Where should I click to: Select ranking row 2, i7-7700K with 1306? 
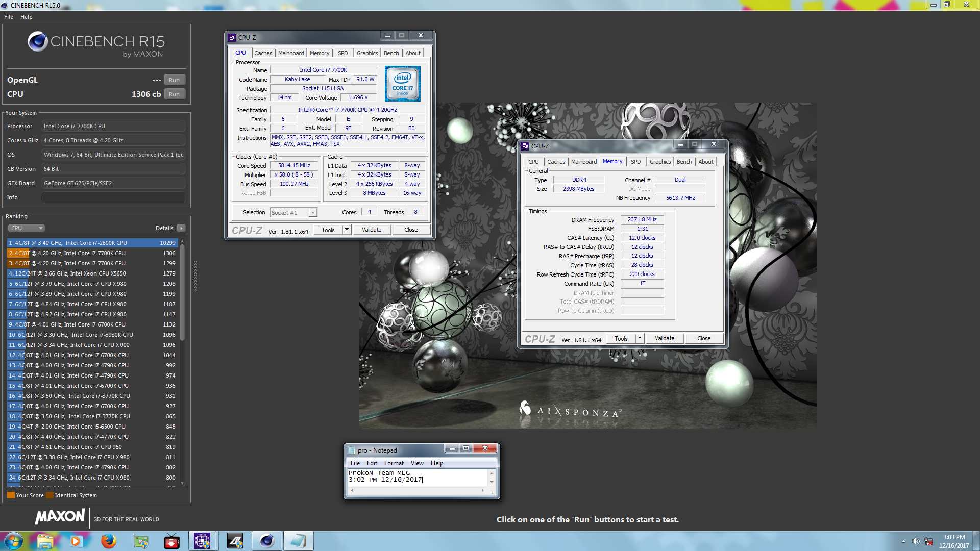click(93, 253)
